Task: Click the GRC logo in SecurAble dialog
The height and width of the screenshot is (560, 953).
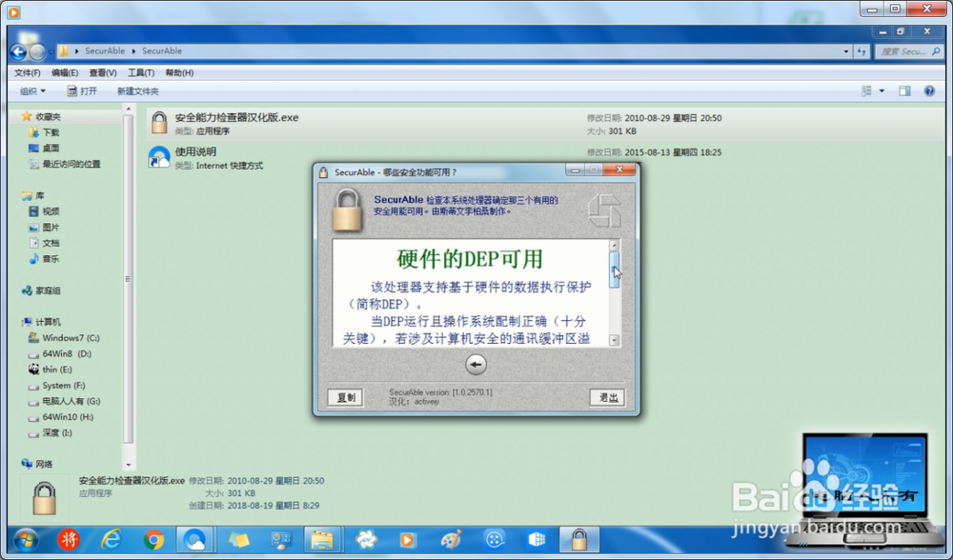Action: [x=603, y=210]
